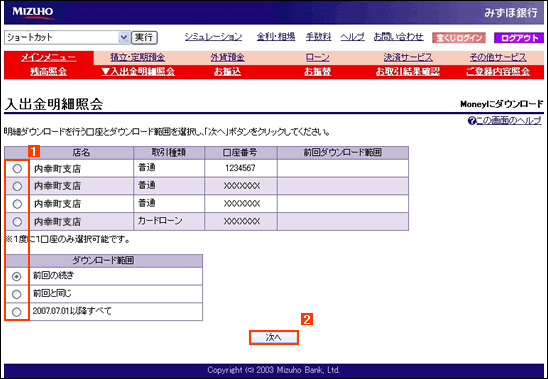
Task: Open the ヘルプ link
Action: click(352, 36)
